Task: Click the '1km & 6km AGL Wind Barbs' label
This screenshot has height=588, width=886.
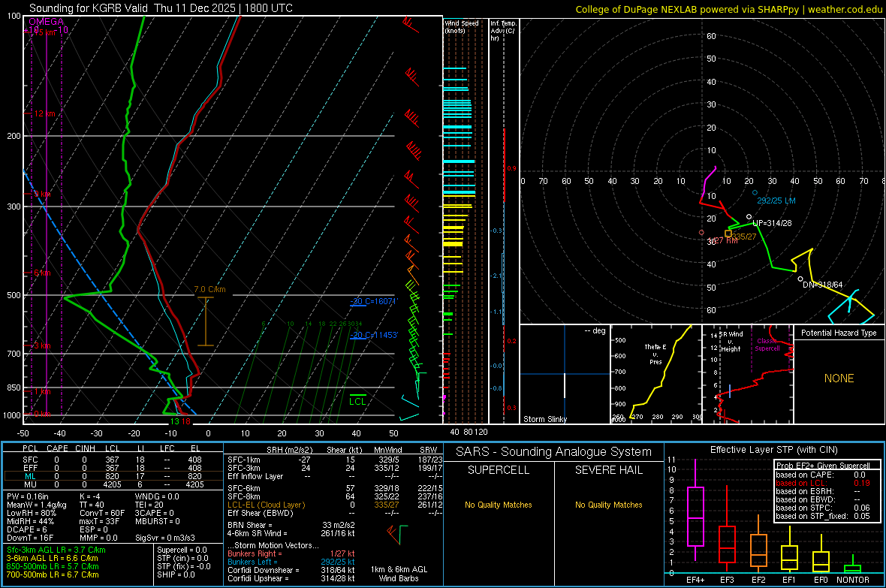Action: click(399, 574)
